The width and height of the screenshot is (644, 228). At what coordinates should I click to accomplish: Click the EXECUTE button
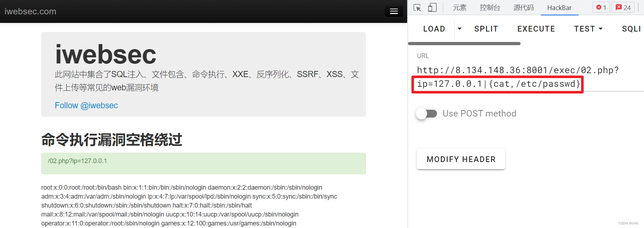(536, 29)
